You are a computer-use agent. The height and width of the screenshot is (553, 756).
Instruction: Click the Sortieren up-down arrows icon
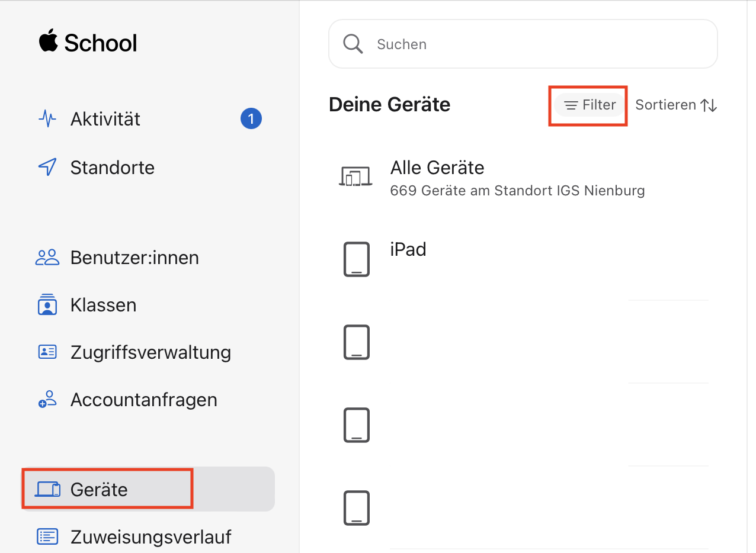point(709,105)
